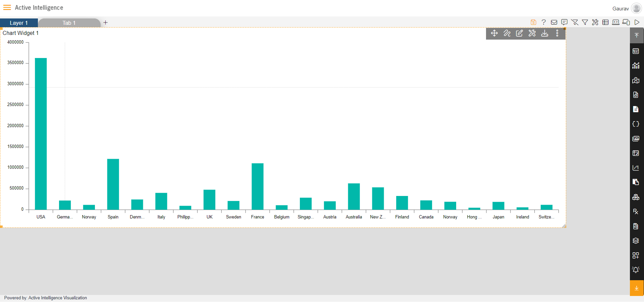Click the Chart Widget 1 title
The height and width of the screenshot is (302, 644).
20,33
